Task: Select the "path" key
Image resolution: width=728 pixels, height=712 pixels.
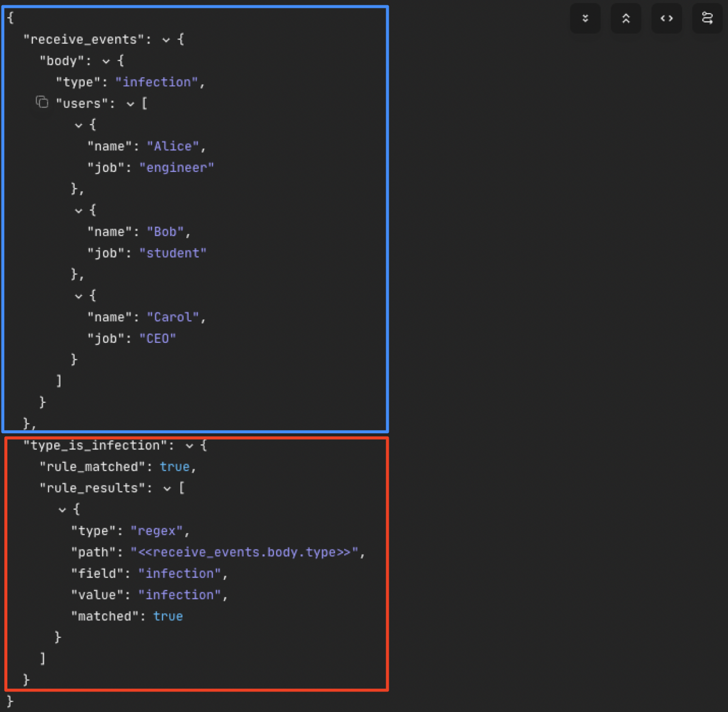Action: click(x=94, y=553)
